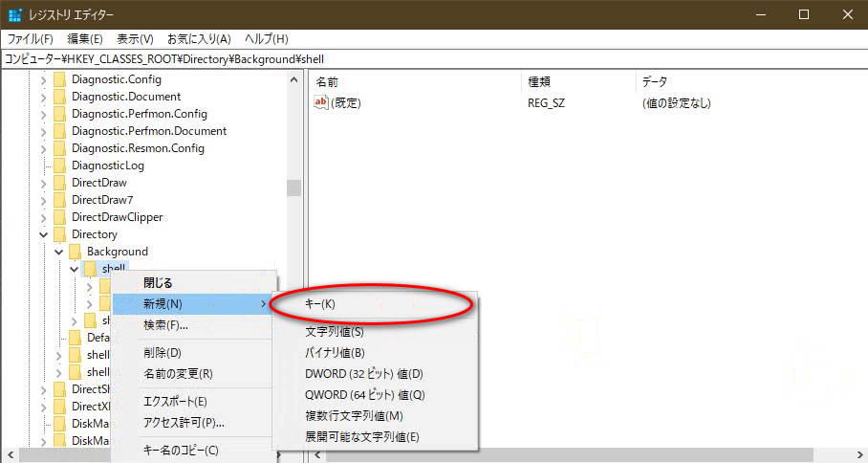Open the お気に入り(A) menu
The width and height of the screenshot is (868, 463).
coord(199,39)
